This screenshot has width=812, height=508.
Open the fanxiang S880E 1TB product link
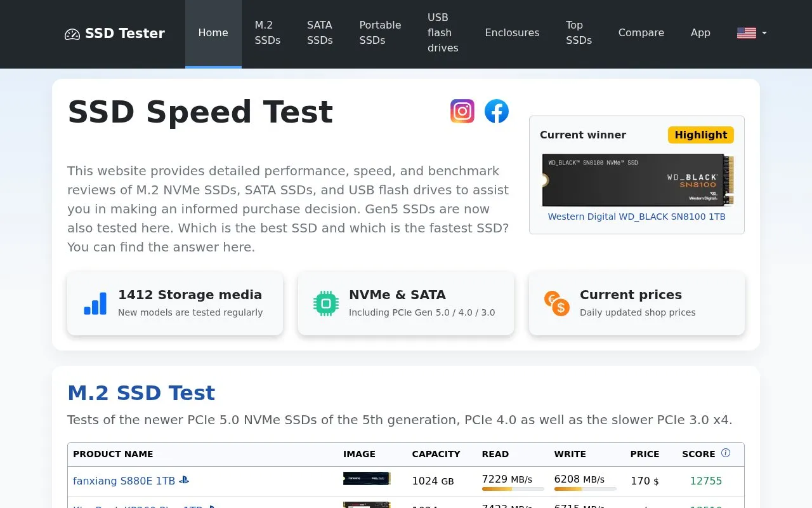[124, 481]
